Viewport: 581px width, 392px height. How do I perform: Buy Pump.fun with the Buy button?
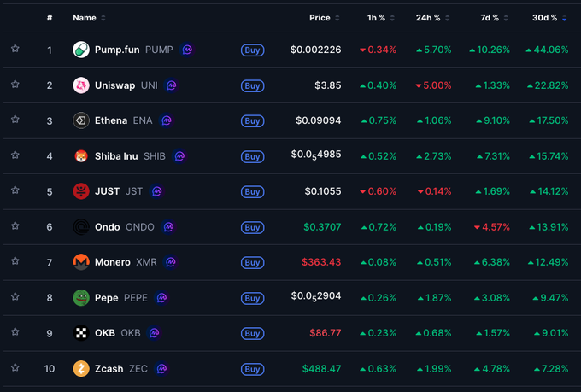pos(252,50)
